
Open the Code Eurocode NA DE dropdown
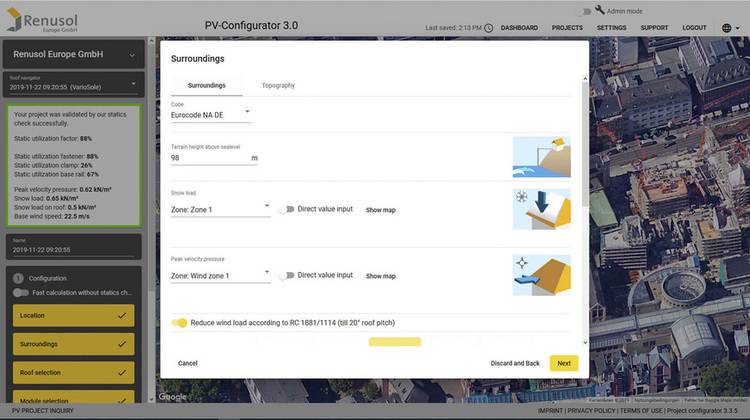click(210, 115)
